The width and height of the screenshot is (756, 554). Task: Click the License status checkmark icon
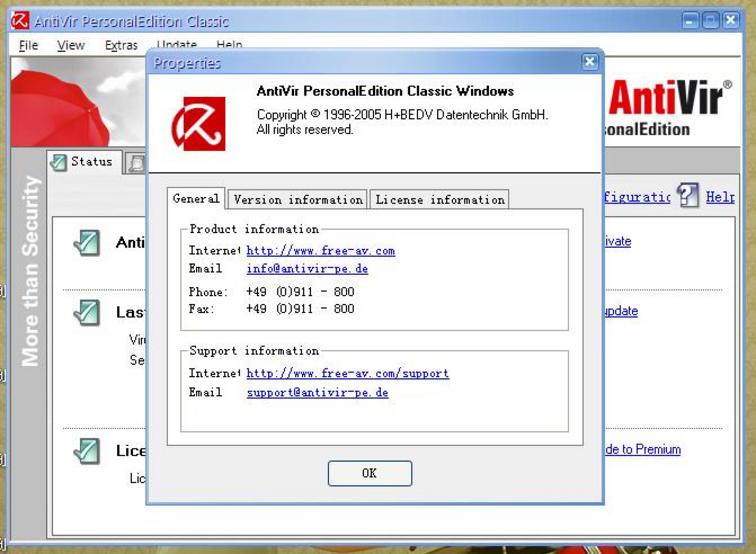click(87, 451)
